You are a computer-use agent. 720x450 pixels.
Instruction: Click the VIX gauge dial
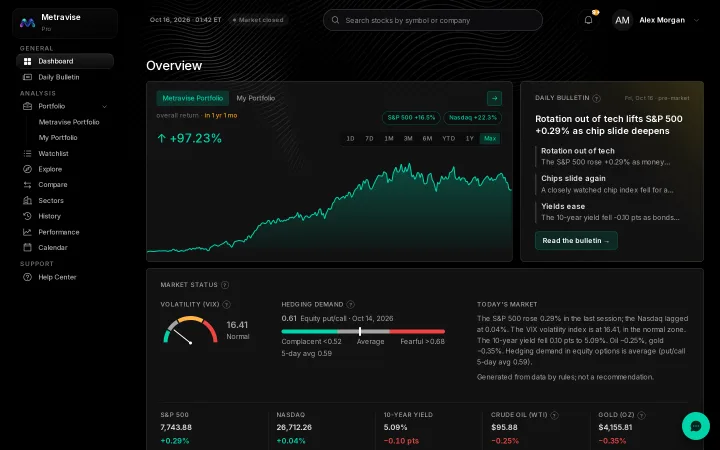pyautogui.click(x=190, y=330)
